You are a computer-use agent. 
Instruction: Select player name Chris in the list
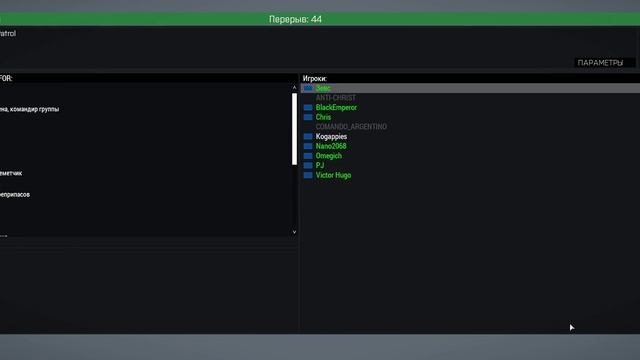[323, 117]
